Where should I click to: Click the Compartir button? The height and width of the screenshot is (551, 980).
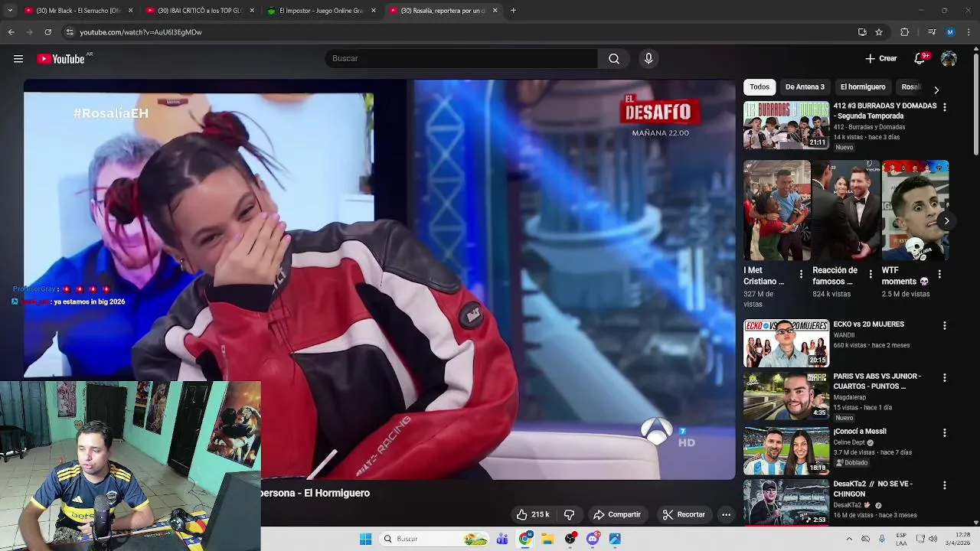(617, 514)
